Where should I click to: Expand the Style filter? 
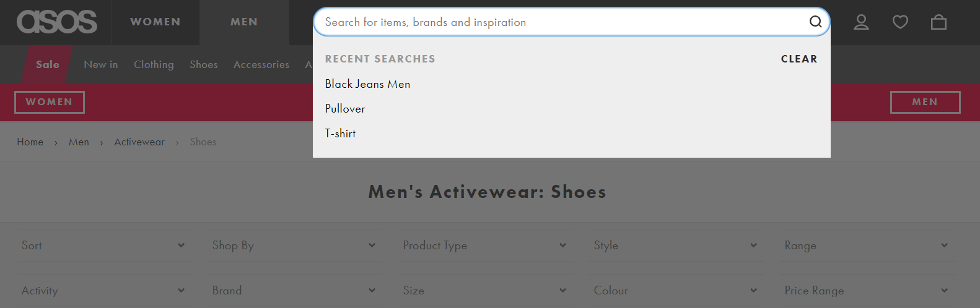pyautogui.click(x=676, y=246)
